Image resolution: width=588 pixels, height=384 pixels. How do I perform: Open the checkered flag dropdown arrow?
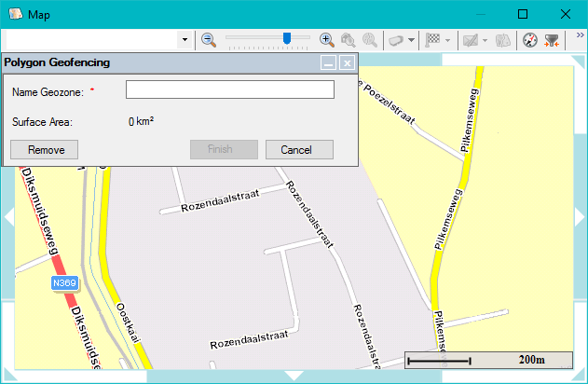pyautogui.click(x=447, y=40)
